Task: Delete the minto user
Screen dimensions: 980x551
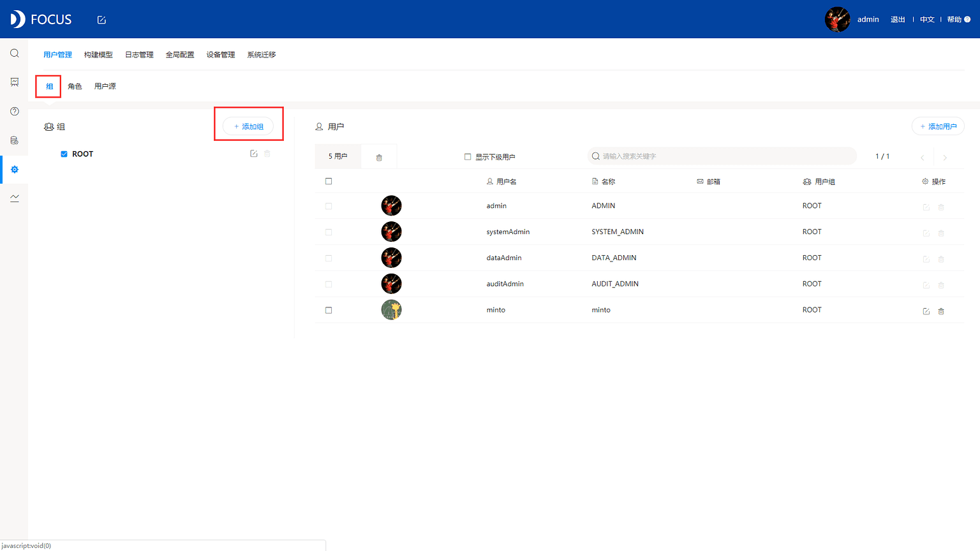Action: 941,311
